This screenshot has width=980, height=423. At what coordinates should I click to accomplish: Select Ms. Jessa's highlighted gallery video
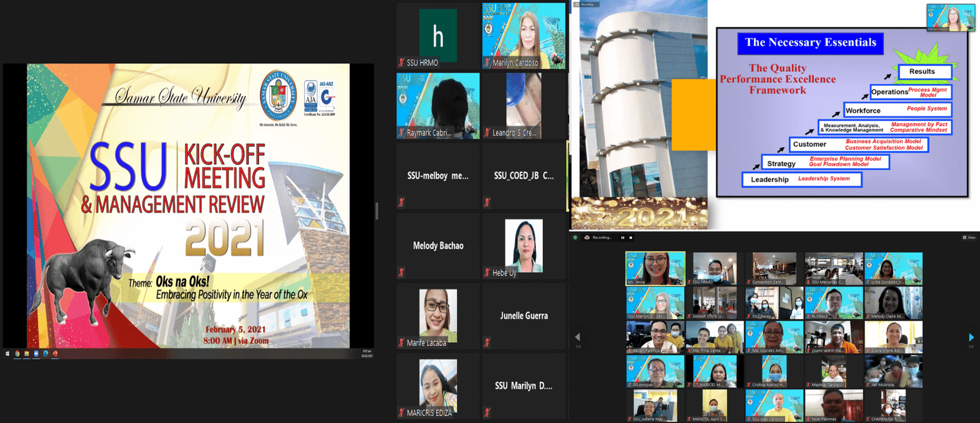655,268
